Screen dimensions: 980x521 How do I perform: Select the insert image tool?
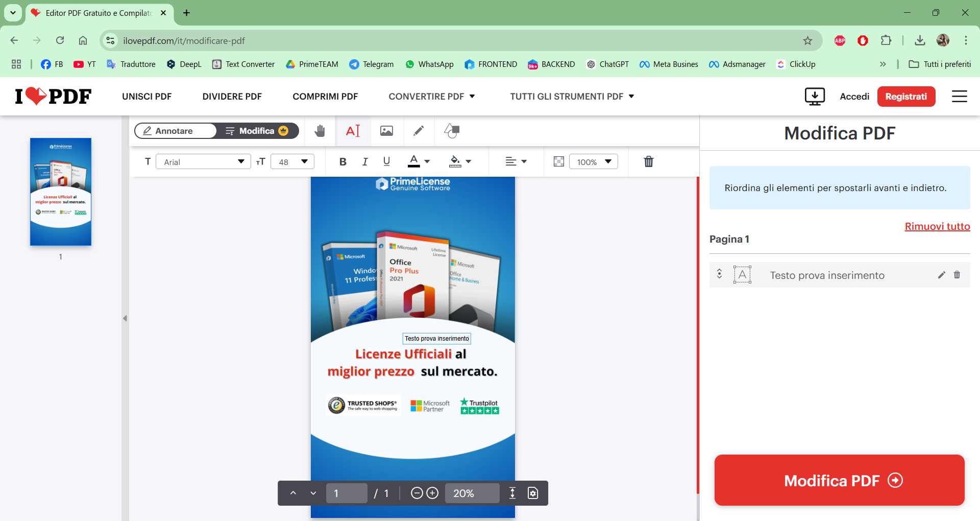386,131
